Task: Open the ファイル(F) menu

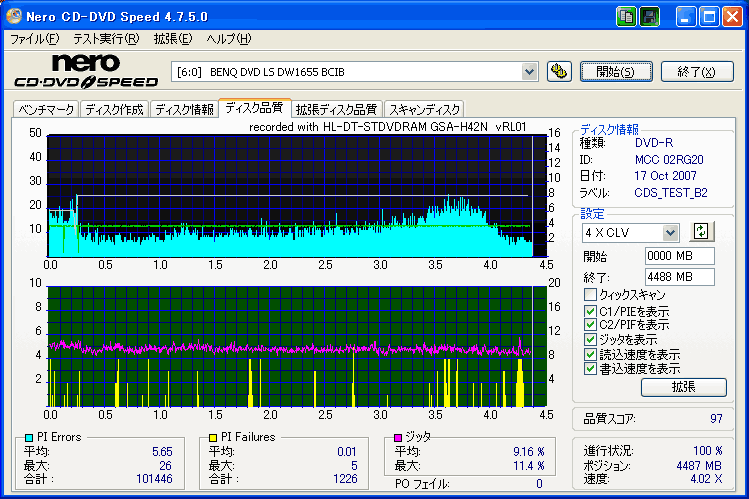Action: pos(34,39)
